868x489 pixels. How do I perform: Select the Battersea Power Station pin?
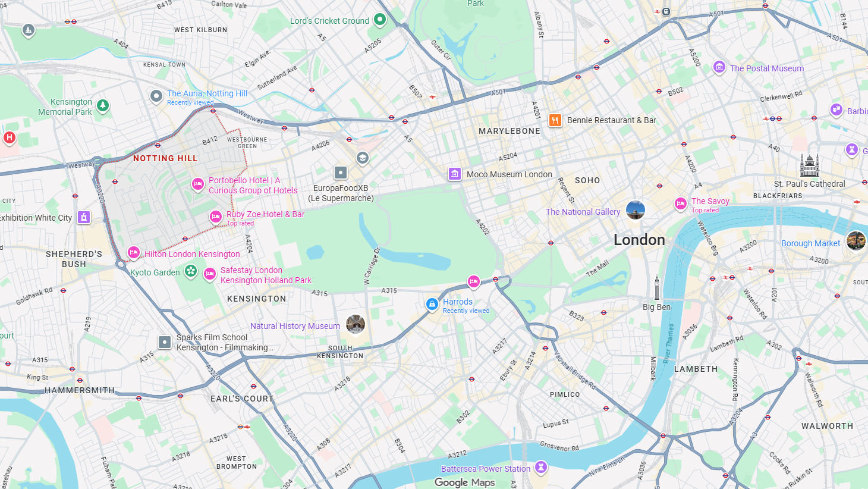540,467
